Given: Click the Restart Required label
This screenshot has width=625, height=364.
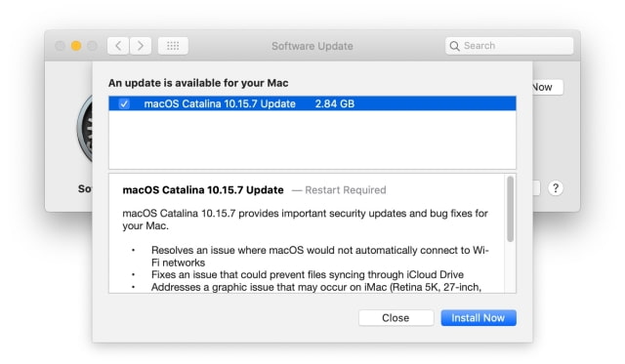Looking at the screenshot, I should pyautogui.click(x=345, y=190).
